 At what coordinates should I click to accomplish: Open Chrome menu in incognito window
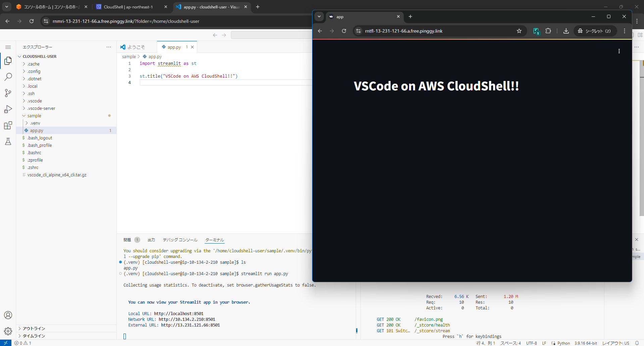(625, 31)
